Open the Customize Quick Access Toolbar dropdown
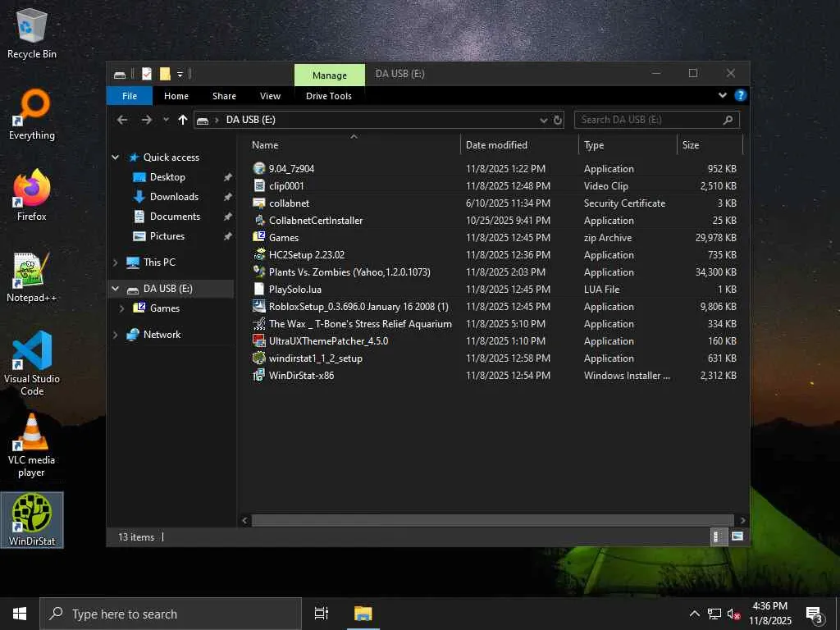840x630 pixels. (x=180, y=74)
